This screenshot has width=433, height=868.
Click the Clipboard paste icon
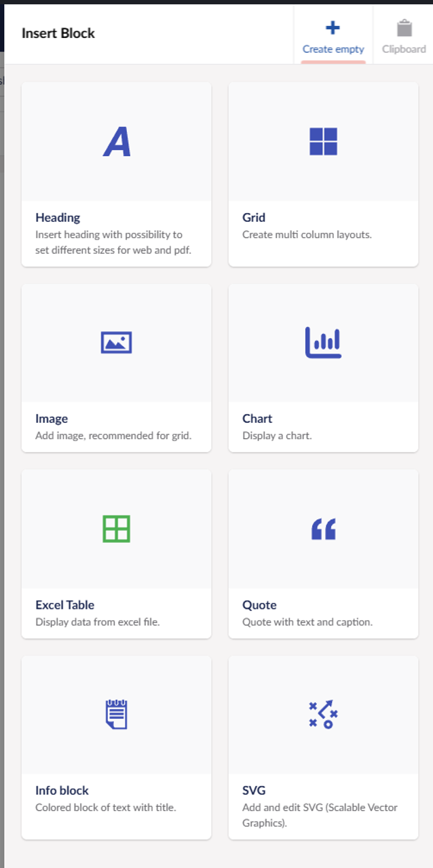404,29
